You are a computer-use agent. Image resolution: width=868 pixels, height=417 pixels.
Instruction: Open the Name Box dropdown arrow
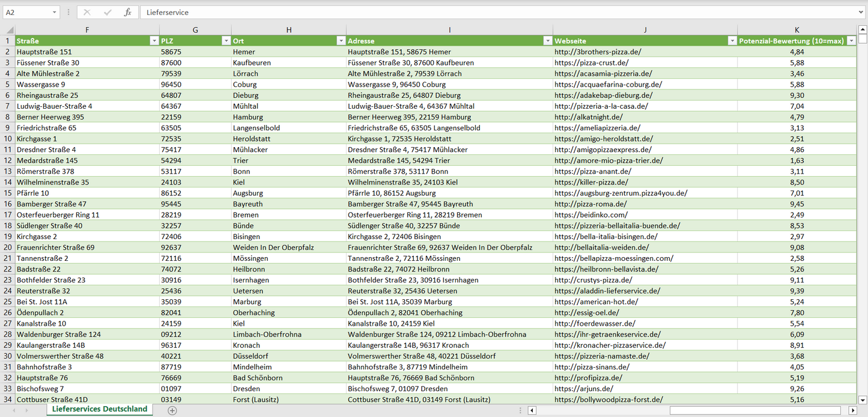pyautogui.click(x=55, y=12)
